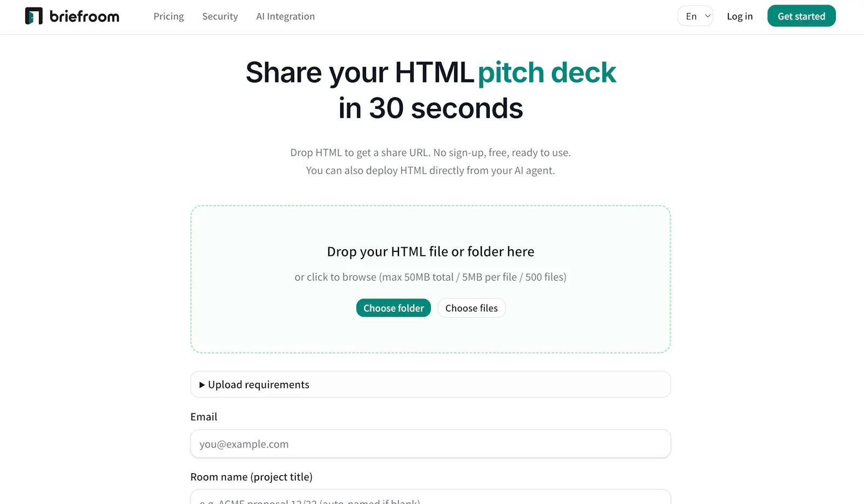The width and height of the screenshot is (864, 504).
Task: Click the Room name (project title) label
Action: click(x=252, y=477)
